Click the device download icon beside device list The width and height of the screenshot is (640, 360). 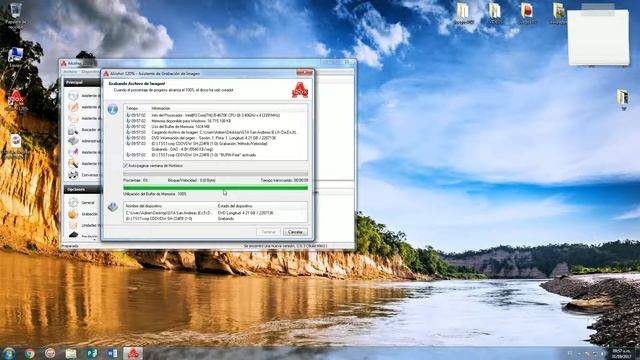coord(113,207)
